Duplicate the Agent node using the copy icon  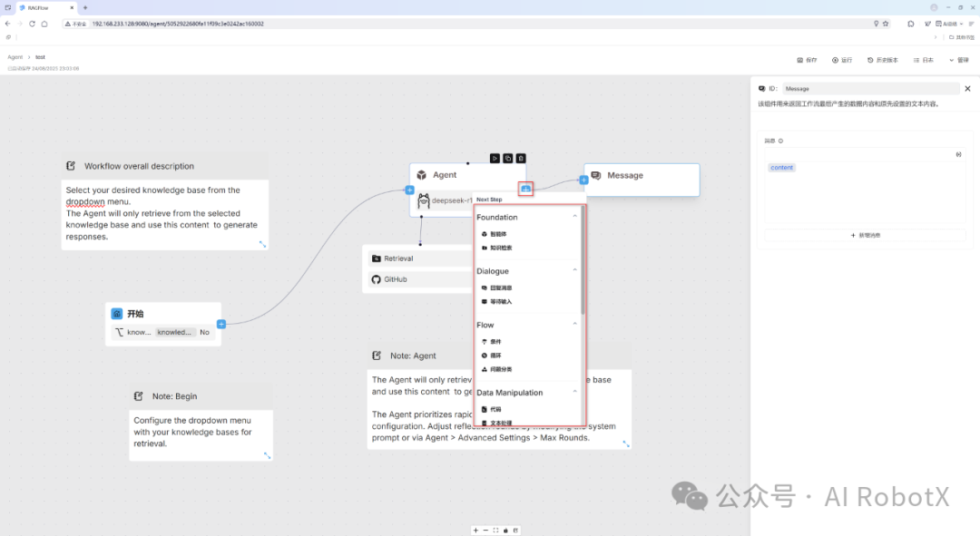(508, 158)
